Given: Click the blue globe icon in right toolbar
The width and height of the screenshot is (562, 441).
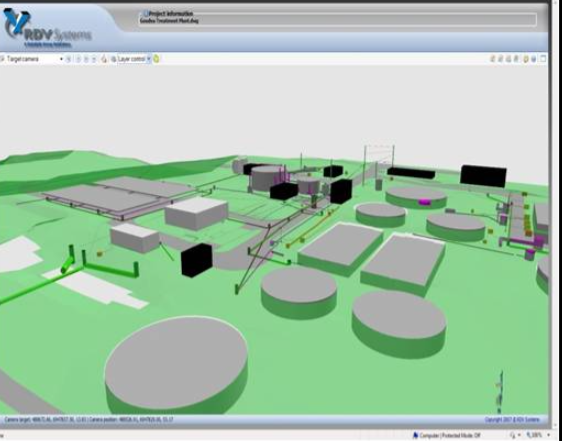Looking at the screenshot, I should tap(534, 59).
